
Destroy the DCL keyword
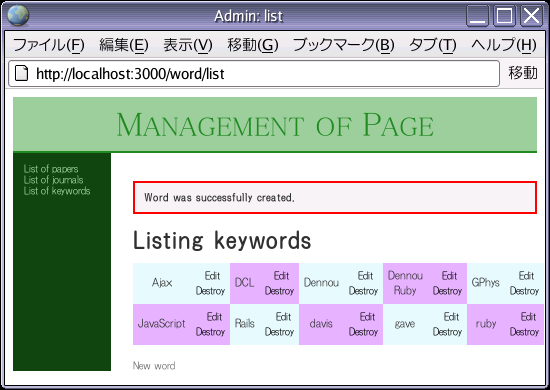point(279,291)
